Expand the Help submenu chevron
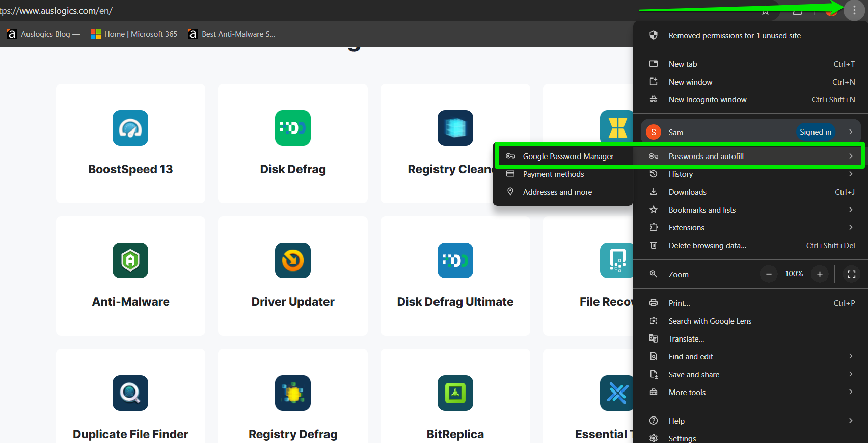This screenshot has width=868, height=443. [x=851, y=421]
